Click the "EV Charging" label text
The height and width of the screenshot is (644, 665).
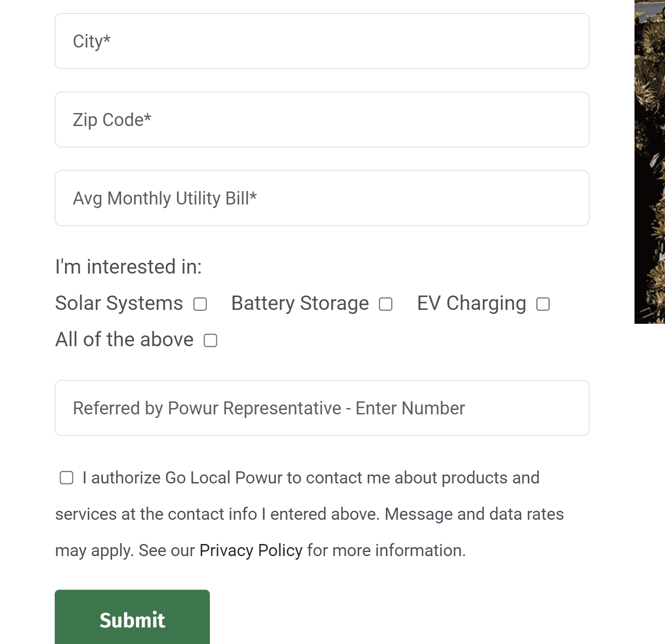pos(471,303)
